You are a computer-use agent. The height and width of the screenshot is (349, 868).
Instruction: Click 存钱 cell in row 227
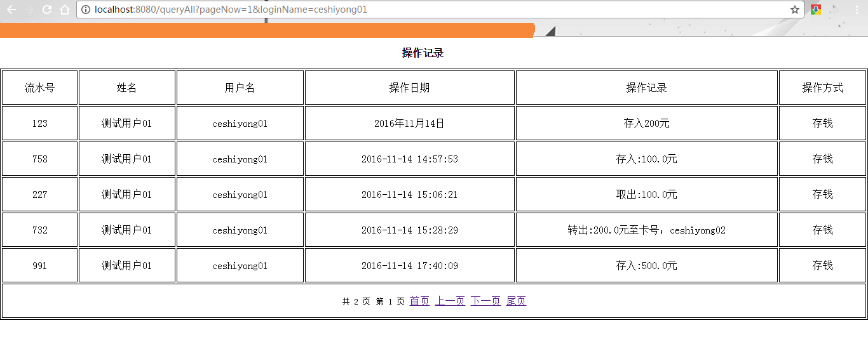point(823,194)
